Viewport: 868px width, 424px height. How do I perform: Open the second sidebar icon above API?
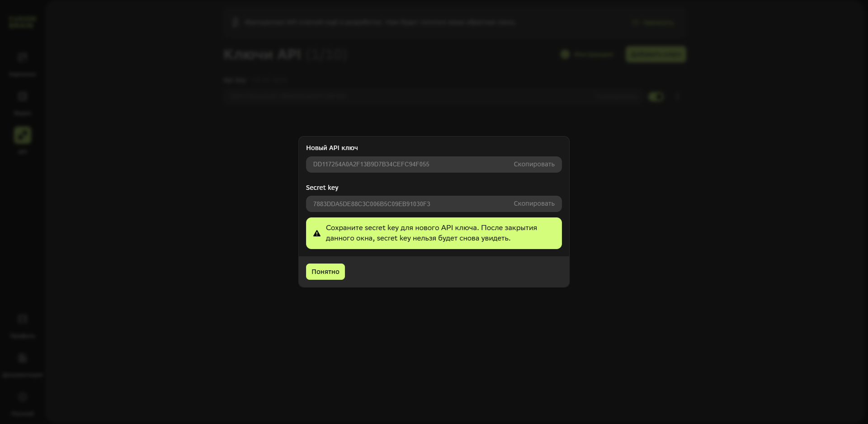coord(23,97)
